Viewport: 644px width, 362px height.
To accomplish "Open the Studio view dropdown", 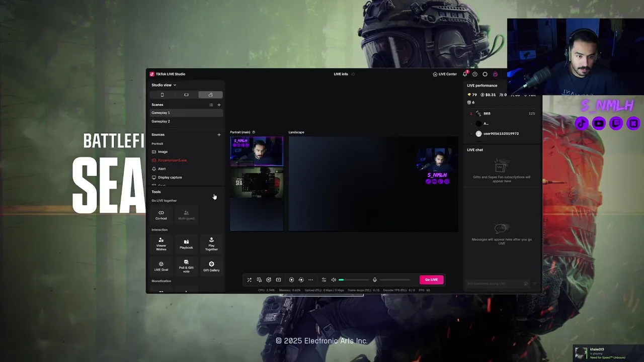I will [x=164, y=85].
